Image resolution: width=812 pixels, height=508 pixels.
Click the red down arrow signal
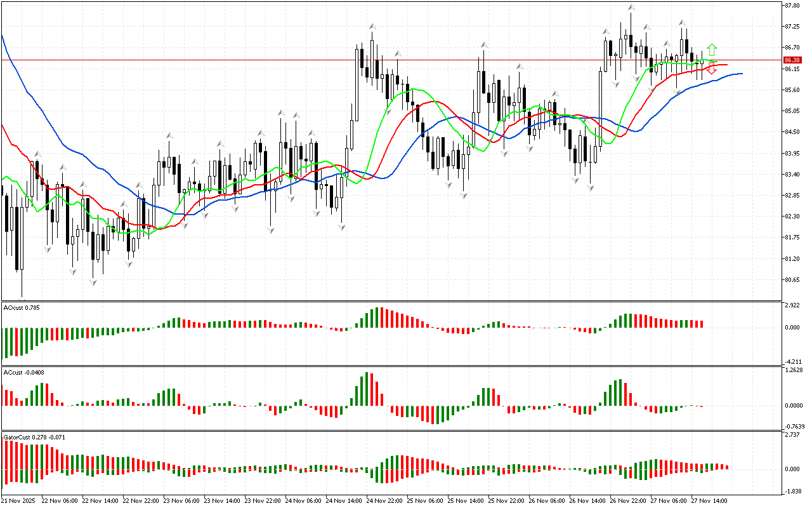(712, 69)
